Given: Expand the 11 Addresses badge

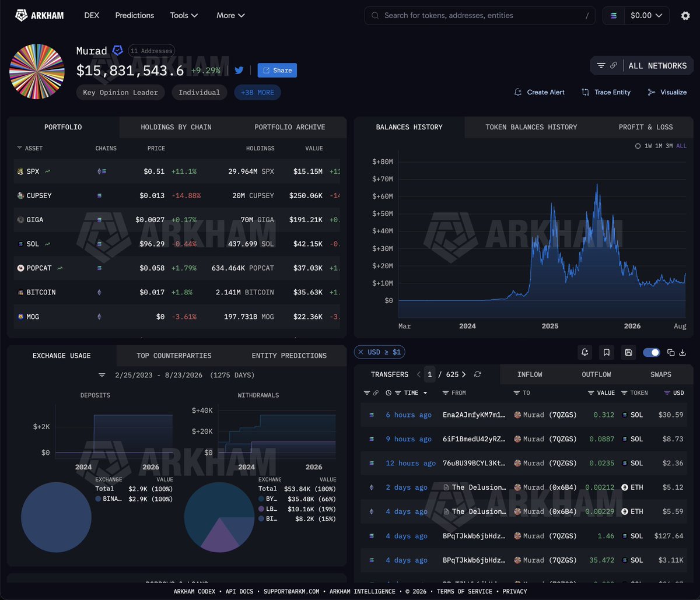Looking at the screenshot, I should pyautogui.click(x=151, y=51).
